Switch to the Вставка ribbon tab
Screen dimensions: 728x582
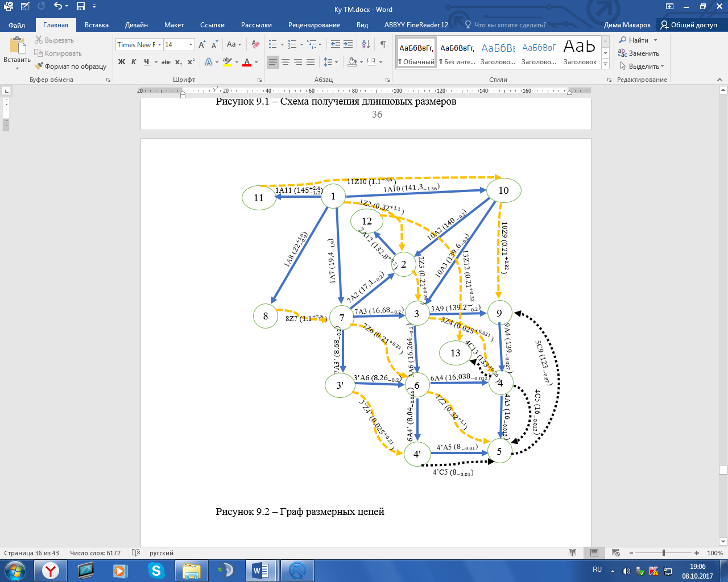tap(97, 25)
